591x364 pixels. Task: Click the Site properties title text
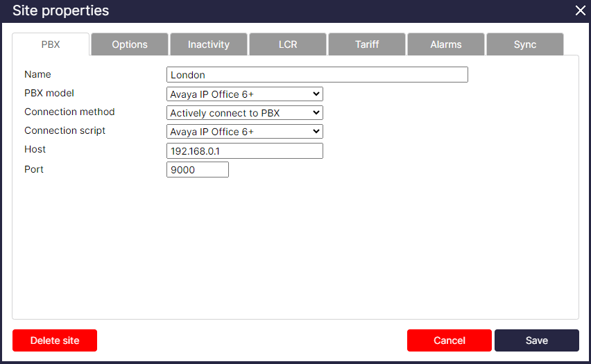click(60, 10)
